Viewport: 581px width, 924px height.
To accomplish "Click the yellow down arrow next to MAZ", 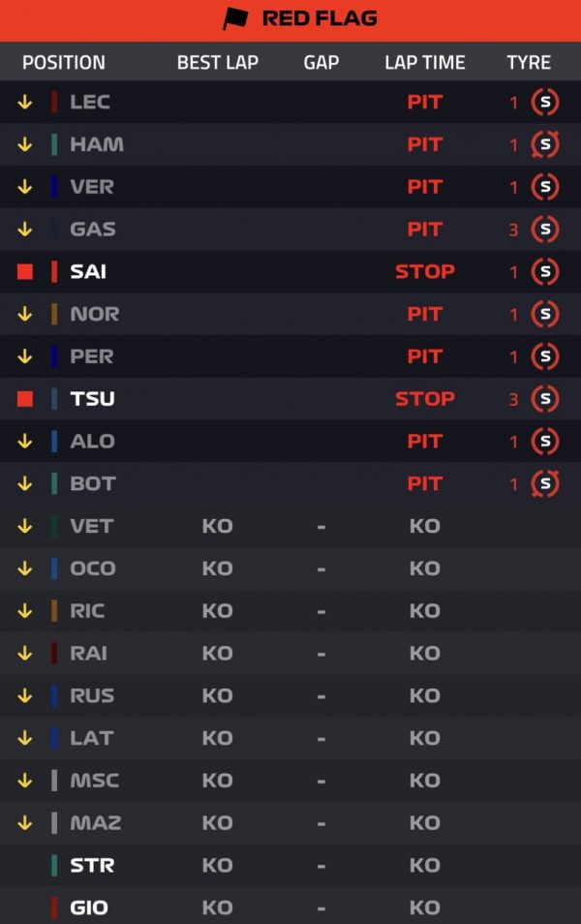I will point(25,822).
